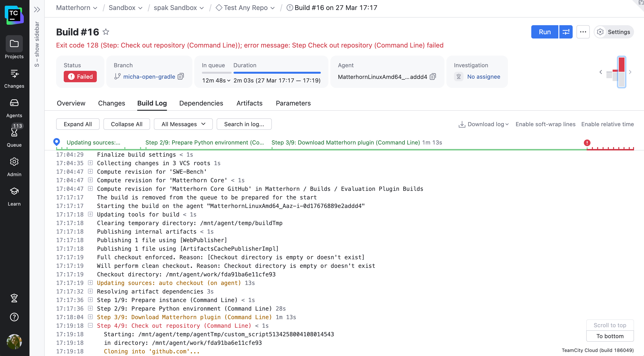The width and height of the screenshot is (644, 356).
Task: Click the Search in log field
Action: 244,124
